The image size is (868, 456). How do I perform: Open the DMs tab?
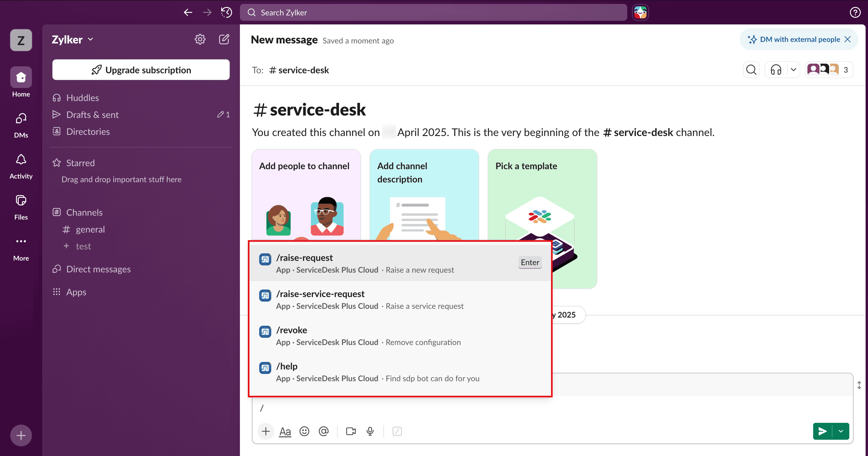pos(21,125)
